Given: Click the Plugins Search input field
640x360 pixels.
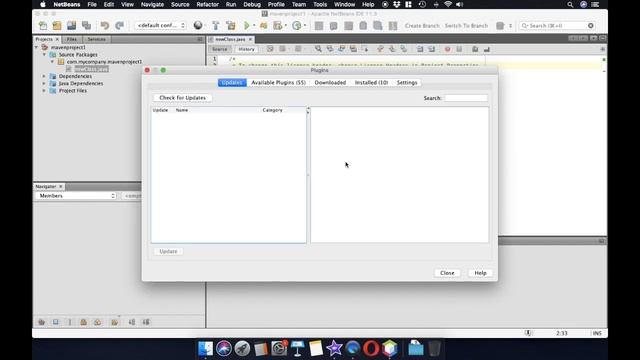Looking at the screenshot, I should pos(466,98).
